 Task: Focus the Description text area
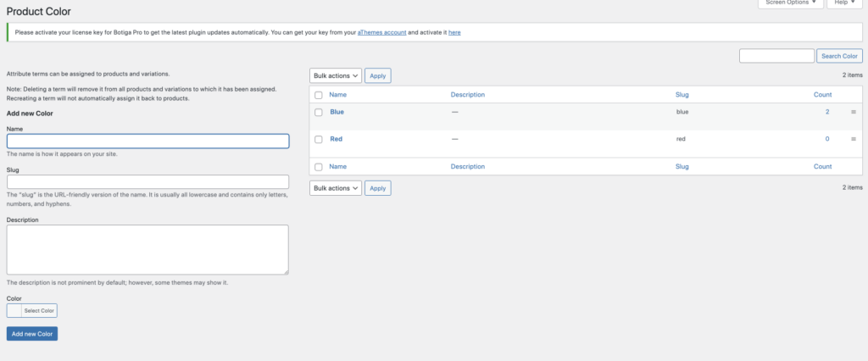click(147, 250)
